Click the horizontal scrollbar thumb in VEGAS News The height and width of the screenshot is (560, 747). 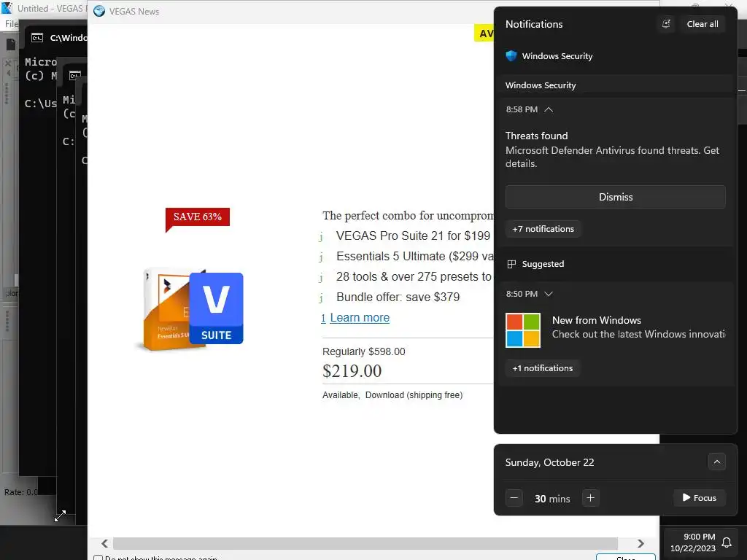click(x=365, y=543)
